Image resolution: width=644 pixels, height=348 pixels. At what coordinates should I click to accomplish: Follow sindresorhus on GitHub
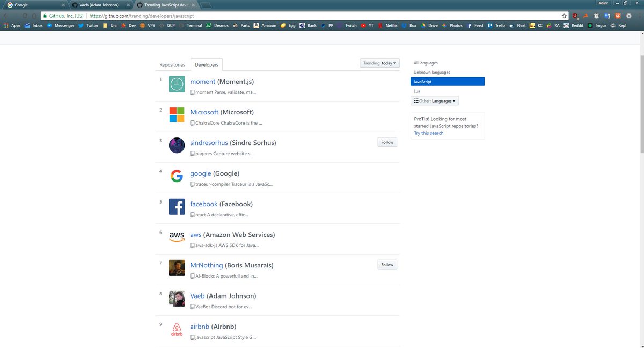coord(387,142)
